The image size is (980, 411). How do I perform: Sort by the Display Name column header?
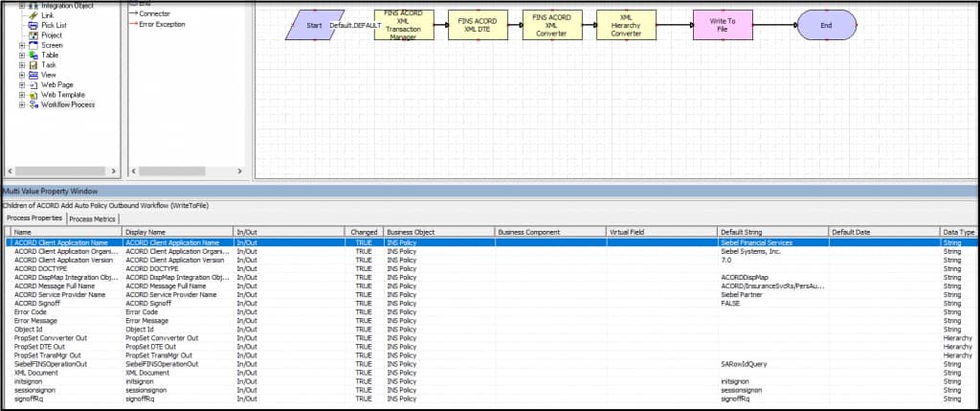[177, 232]
